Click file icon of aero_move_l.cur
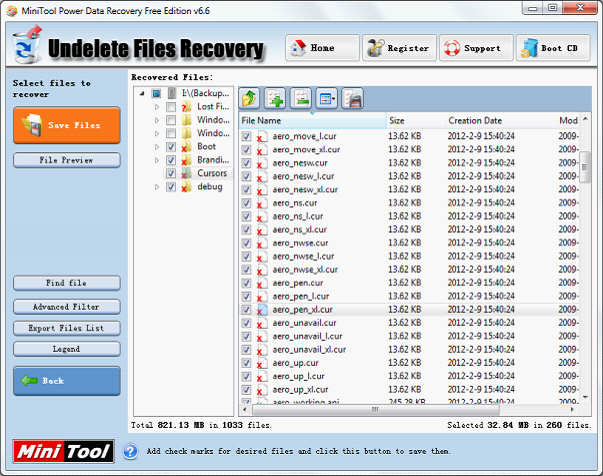This screenshot has width=603, height=476. 262,136
